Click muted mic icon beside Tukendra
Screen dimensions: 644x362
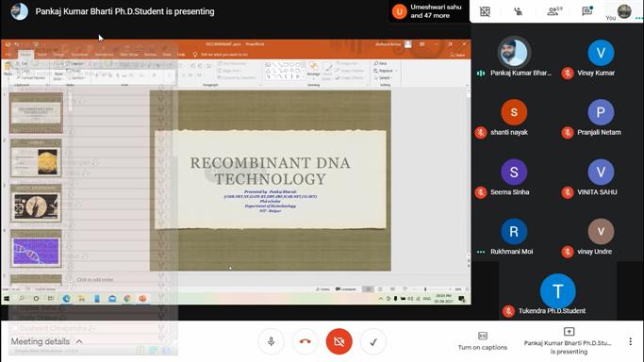coord(508,311)
